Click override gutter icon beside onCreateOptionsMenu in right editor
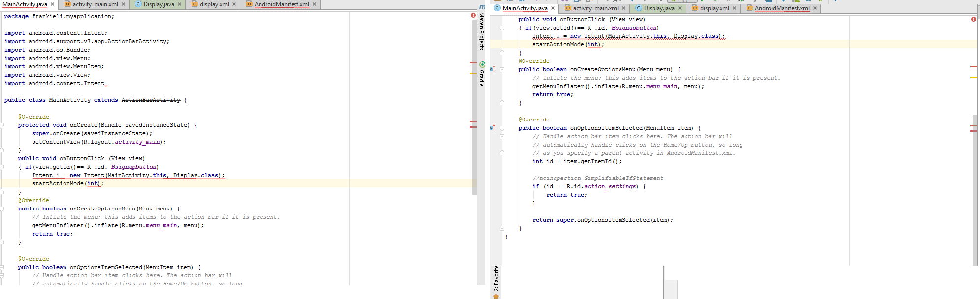 492,69
